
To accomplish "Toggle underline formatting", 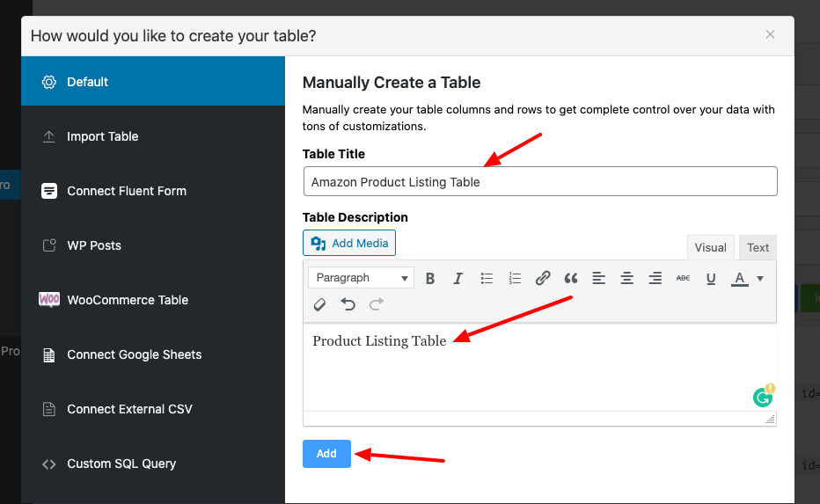I will [711, 278].
